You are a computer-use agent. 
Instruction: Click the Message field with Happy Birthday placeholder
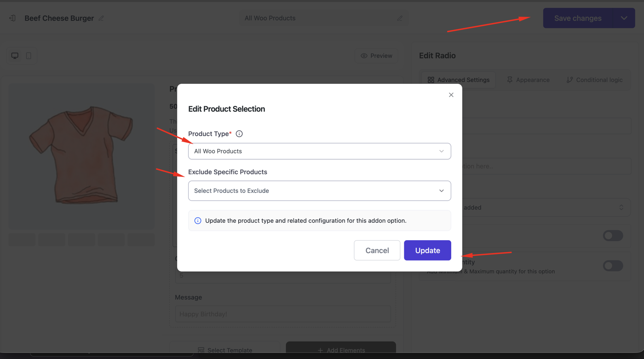pyautogui.click(x=283, y=314)
